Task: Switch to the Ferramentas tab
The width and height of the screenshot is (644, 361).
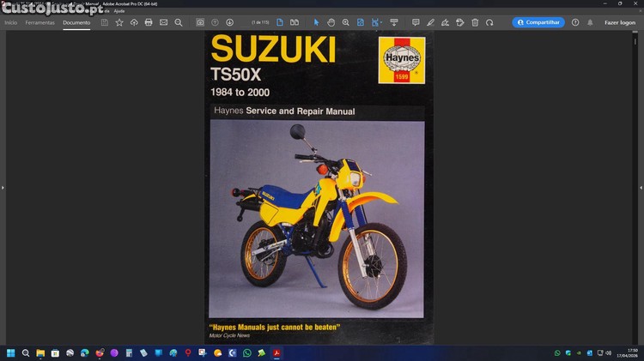Action: (39, 22)
